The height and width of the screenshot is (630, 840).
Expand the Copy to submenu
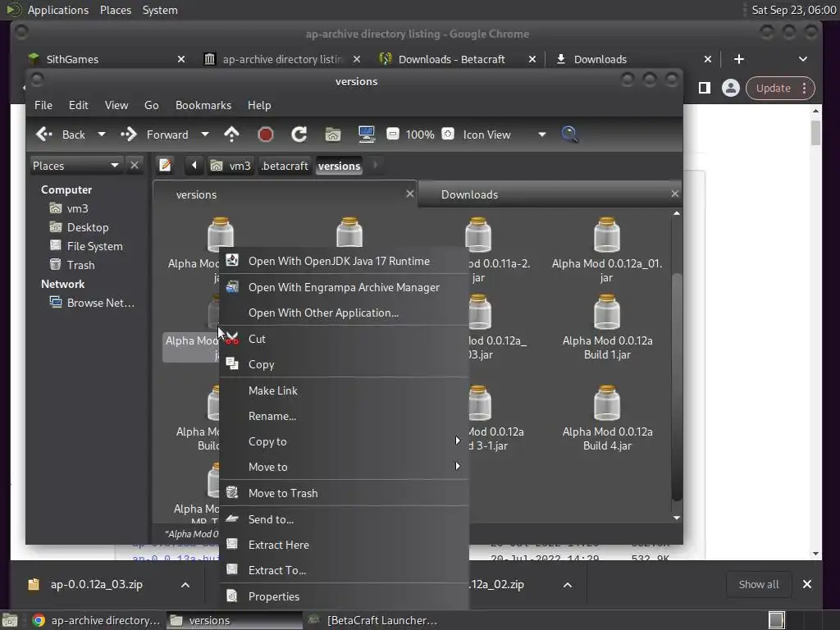[344, 441]
